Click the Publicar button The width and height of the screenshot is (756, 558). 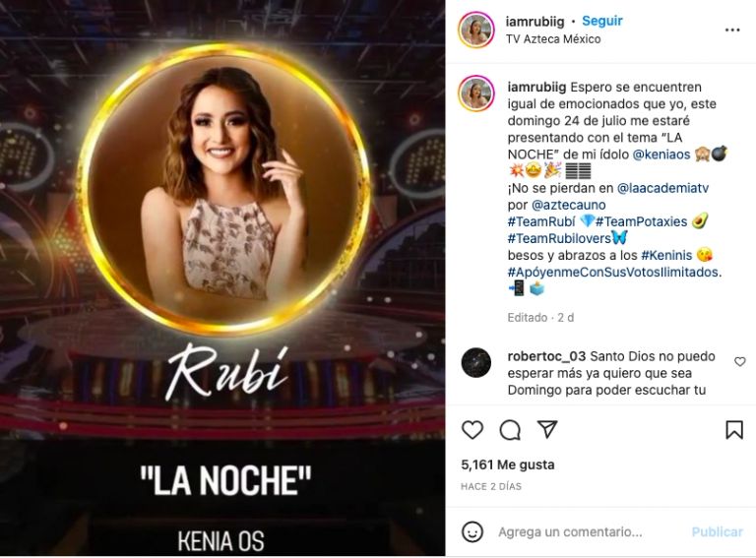click(717, 532)
